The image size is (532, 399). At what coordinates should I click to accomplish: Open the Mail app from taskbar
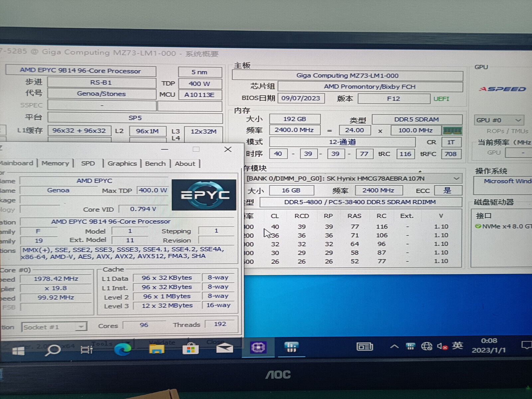point(224,348)
